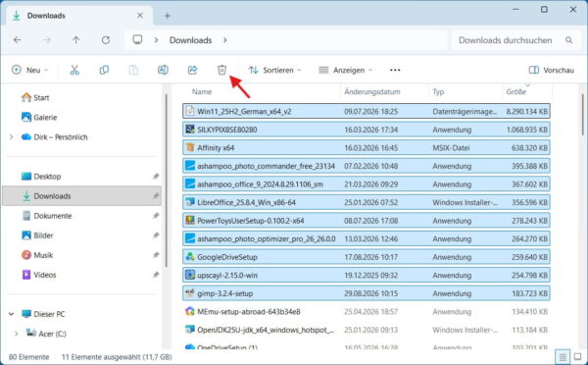This screenshot has height=365, width=588.
Task: Click the 29.08.2026 10:15 date cell
Action: 370,293
